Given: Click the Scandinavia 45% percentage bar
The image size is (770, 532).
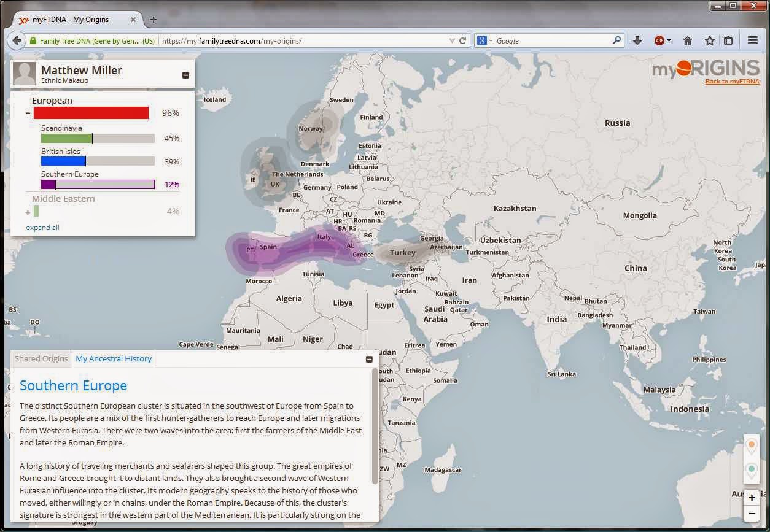Looking at the screenshot, I should pos(97,138).
